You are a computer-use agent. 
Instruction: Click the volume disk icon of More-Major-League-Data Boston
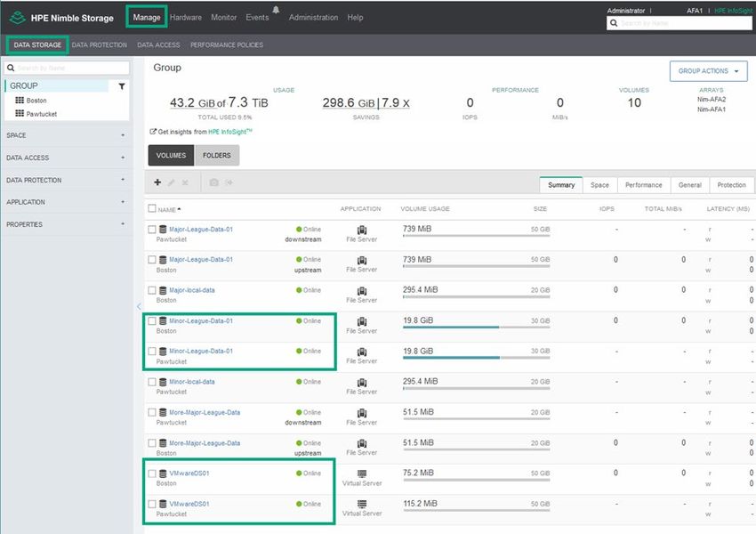coord(163,443)
